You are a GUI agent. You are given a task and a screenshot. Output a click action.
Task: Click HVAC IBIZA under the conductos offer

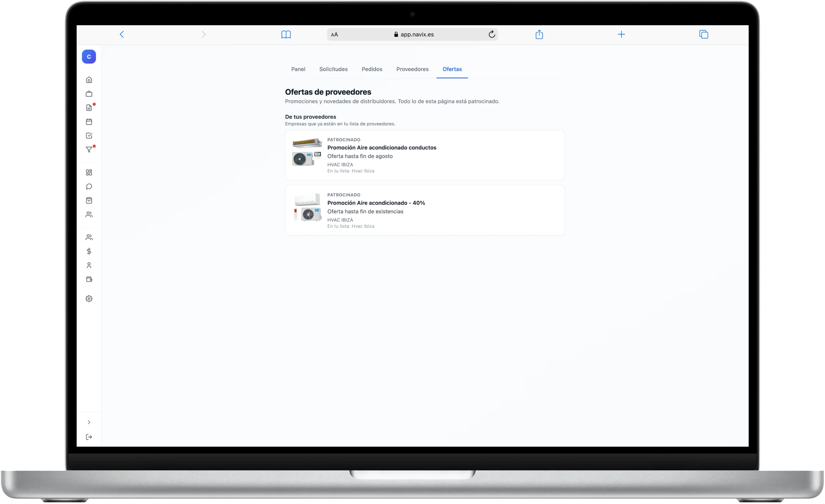(x=340, y=164)
